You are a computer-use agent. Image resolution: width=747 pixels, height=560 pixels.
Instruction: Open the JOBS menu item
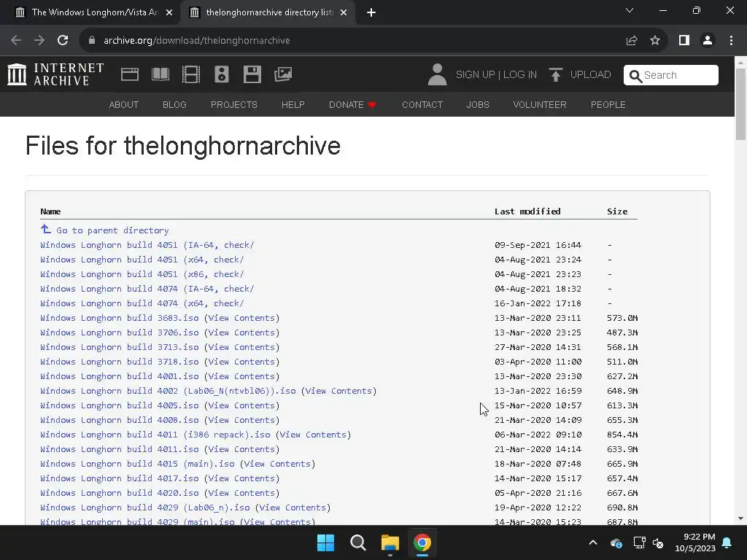pyautogui.click(x=478, y=105)
